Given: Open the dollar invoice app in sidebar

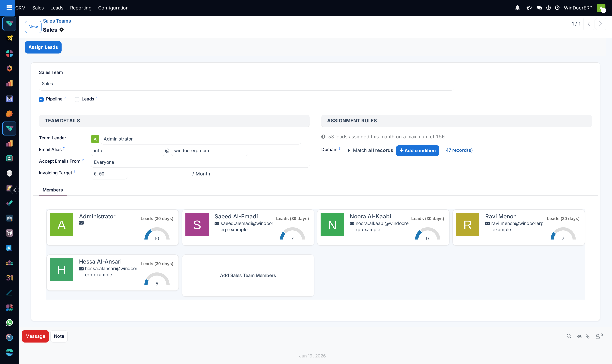Looking at the screenshot, I should (x=9, y=248).
